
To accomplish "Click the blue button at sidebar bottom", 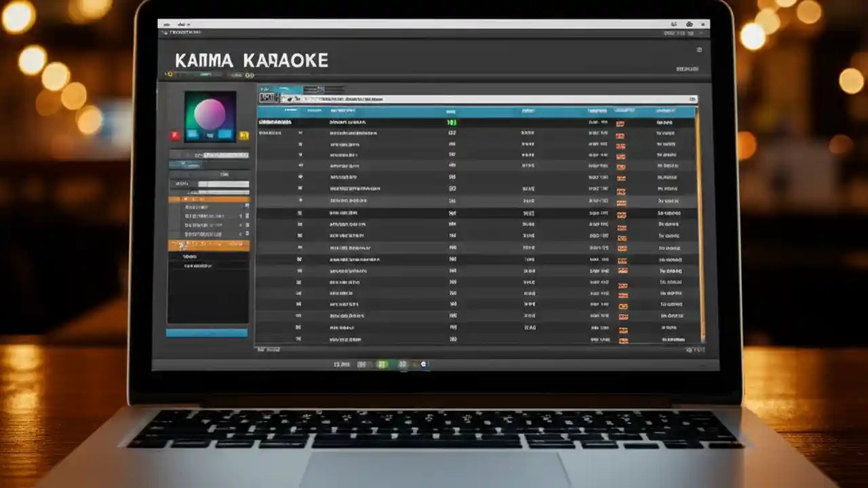I will pos(207,332).
